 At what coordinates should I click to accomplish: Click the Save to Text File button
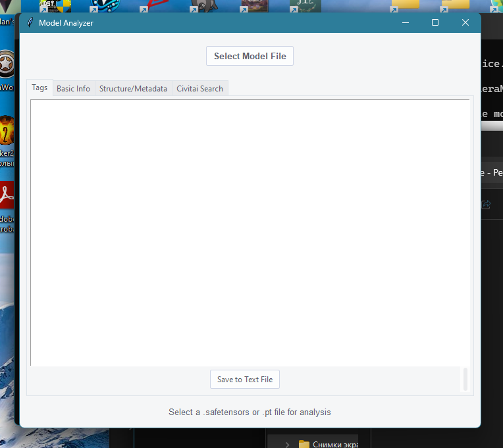pos(245,380)
